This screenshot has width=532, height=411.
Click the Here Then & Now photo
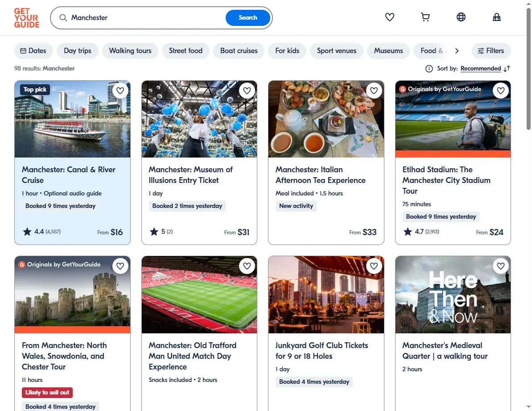tap(453, 295)
